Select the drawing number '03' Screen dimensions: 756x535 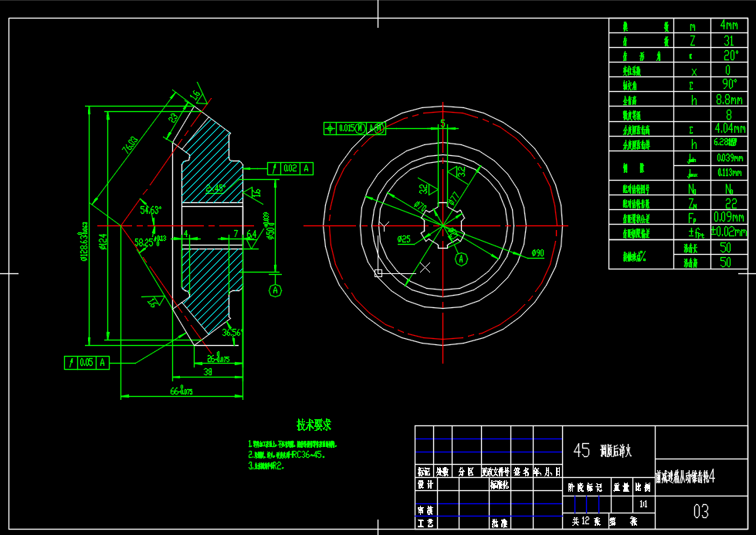coord(700,511)
